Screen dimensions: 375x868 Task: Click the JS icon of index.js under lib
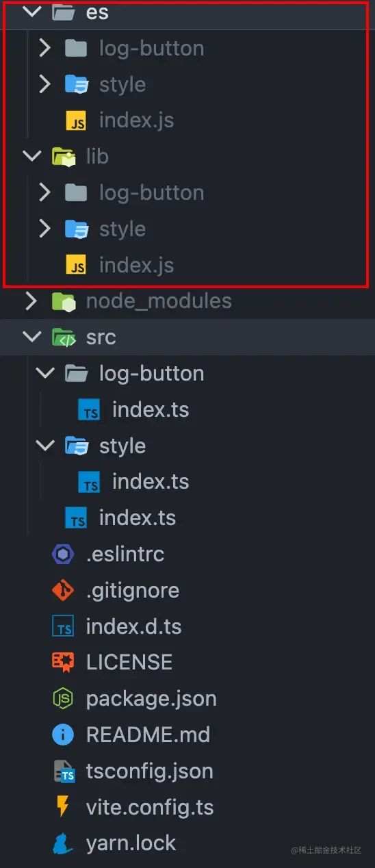tap(76, 265)
